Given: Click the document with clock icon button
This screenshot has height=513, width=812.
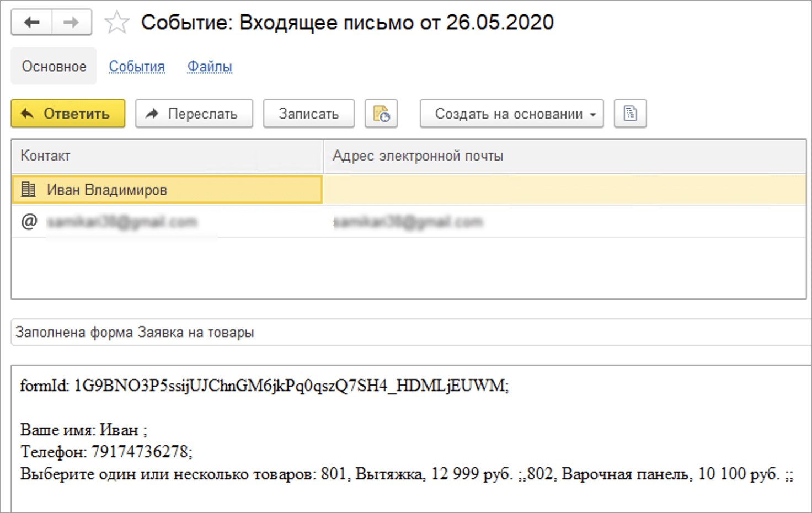Looking at the screenshot, I should click(x=381, y=114).
